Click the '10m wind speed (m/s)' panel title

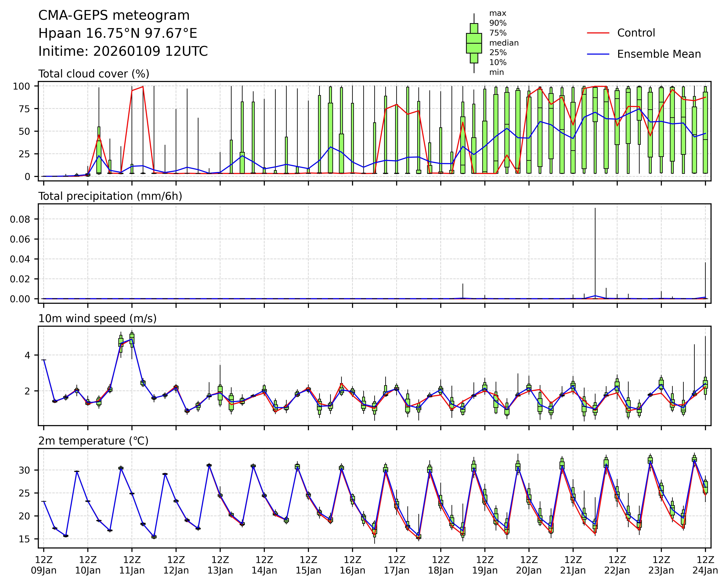97,318
